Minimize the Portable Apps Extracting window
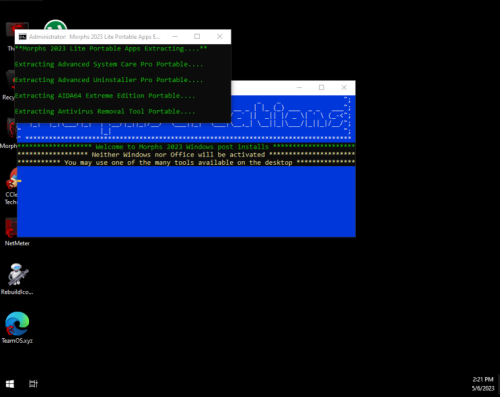 [175, 36]
